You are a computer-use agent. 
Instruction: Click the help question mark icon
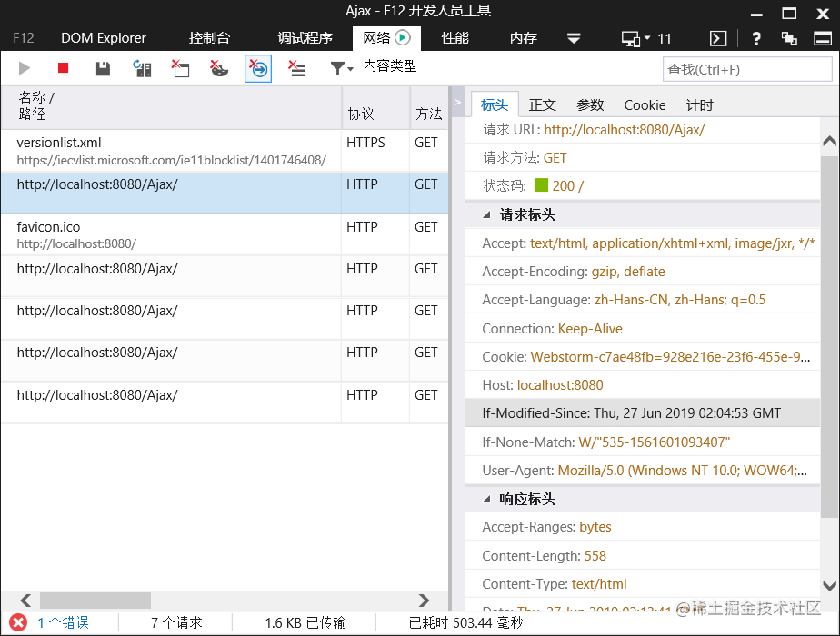pyautogui.click(x=756, y=38)
